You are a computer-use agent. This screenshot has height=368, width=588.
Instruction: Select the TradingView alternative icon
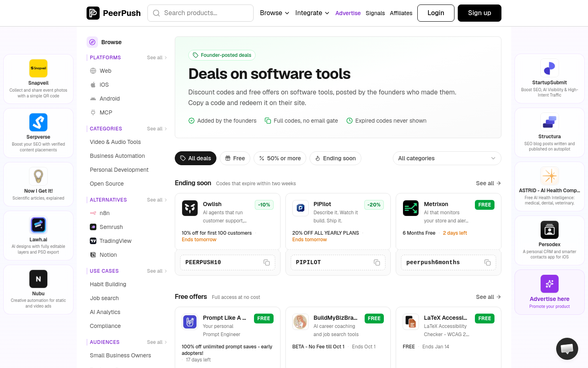93,241
